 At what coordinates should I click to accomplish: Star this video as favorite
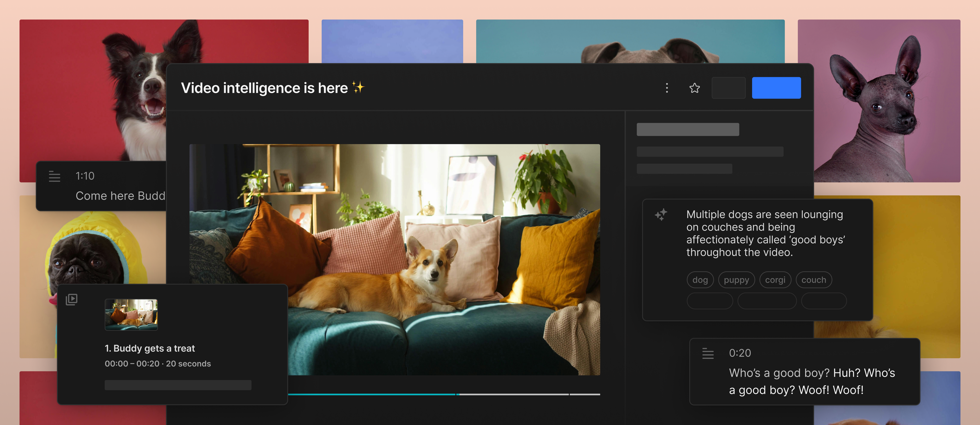pyautogui.click(x=694, y=88)
